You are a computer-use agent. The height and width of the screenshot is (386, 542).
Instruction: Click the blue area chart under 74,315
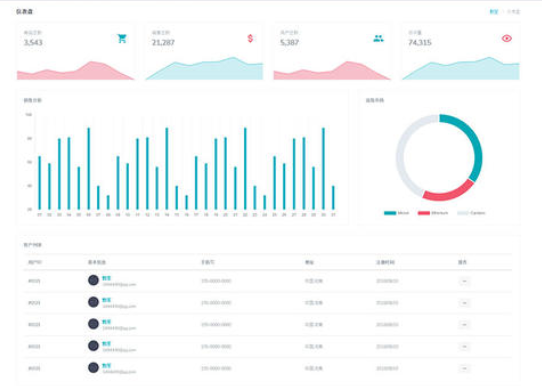coord(460,69)
